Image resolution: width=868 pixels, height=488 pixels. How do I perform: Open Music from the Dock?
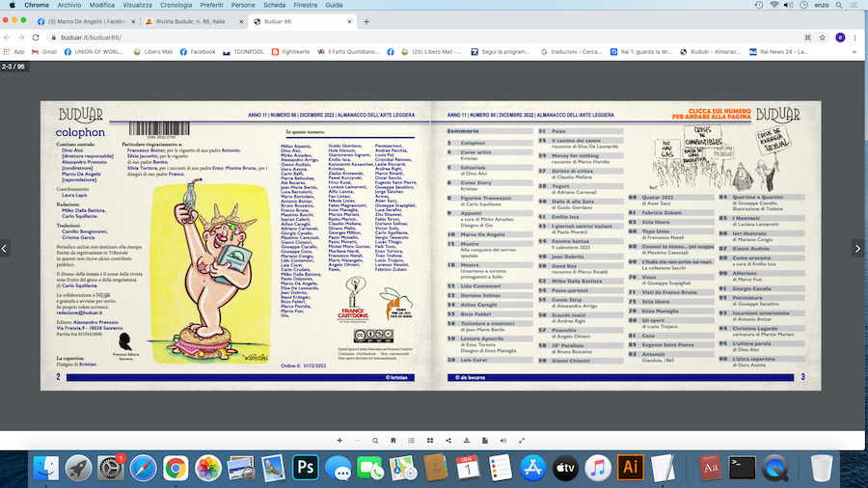(598, 468)
